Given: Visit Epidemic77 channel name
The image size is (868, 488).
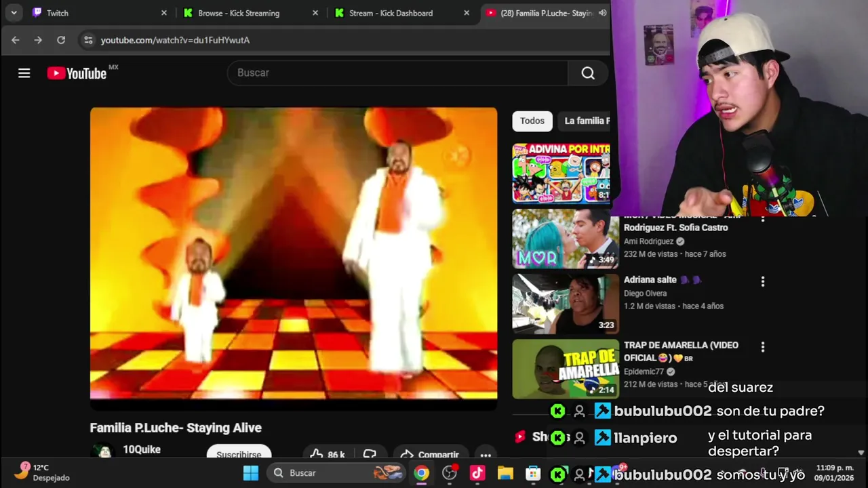Looking at the screenshot, I should (x=644, y=371).
